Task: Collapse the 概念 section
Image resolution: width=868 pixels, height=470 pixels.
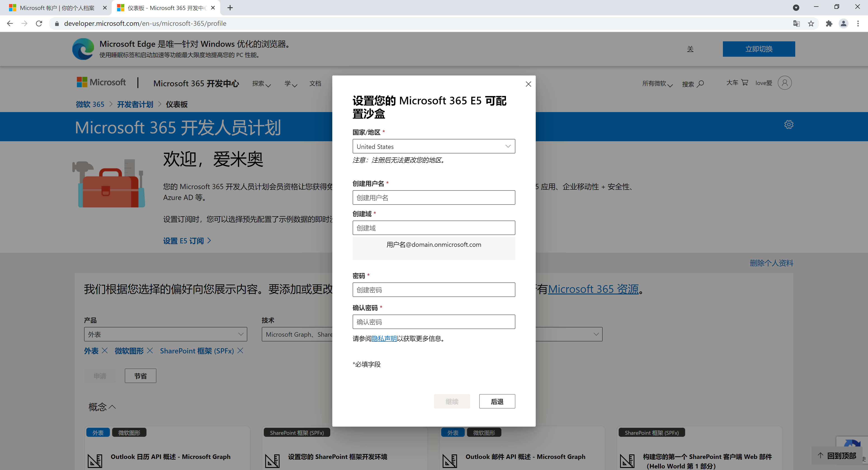Action: point(102,407)
